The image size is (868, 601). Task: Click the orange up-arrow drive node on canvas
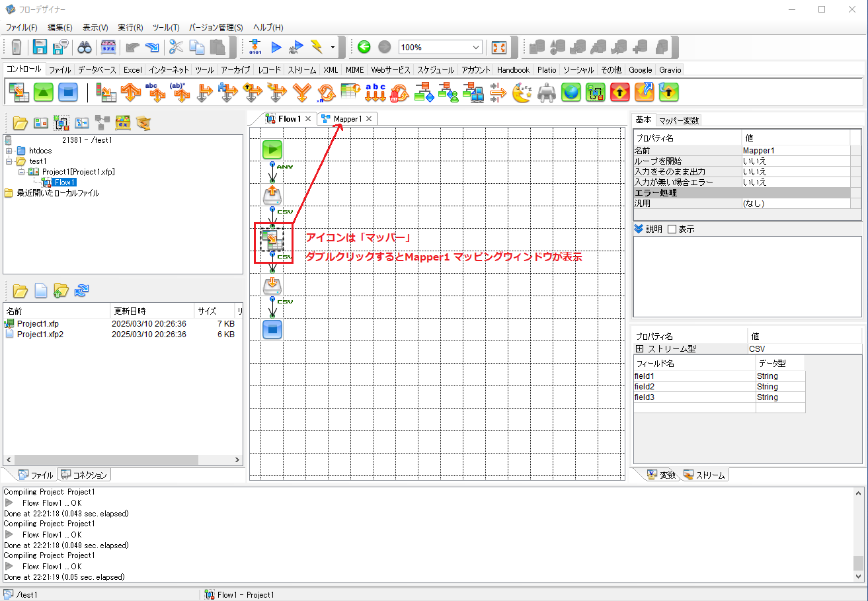point(272,194)
